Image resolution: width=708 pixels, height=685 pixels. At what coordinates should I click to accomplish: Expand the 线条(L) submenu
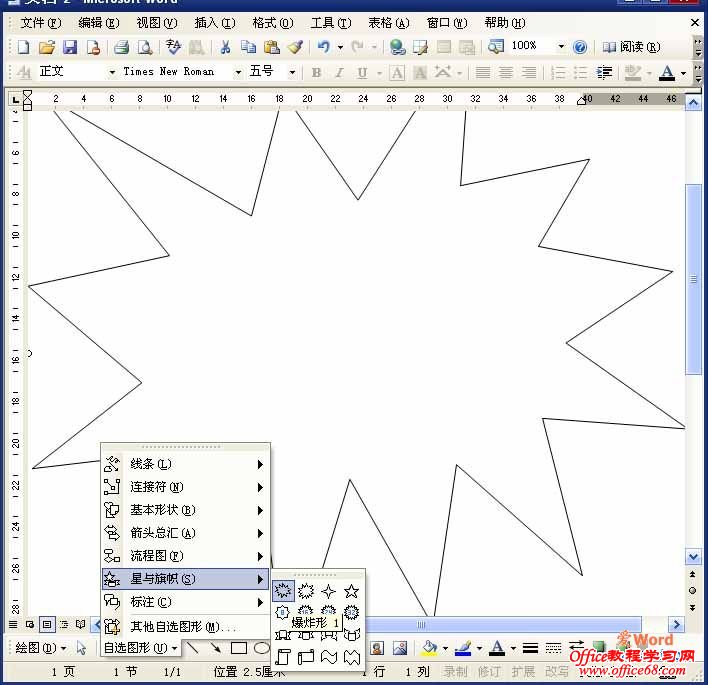tap(185, 464)
